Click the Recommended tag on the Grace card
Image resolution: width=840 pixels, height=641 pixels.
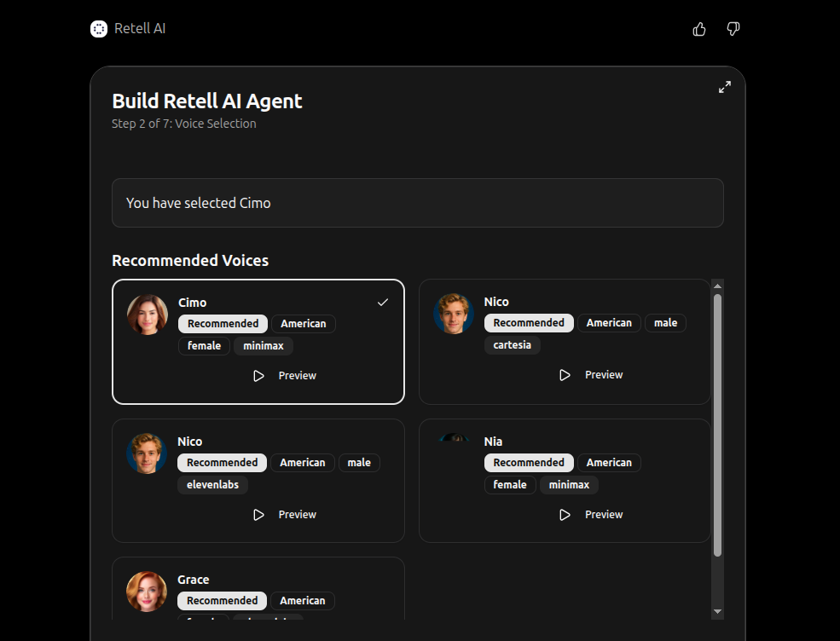(x=223, y=601)
